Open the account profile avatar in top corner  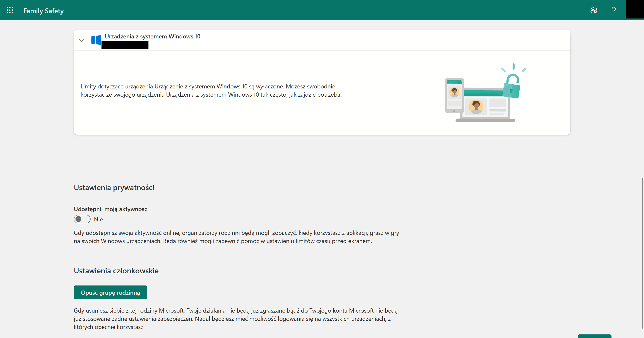[x=635, y=9]
